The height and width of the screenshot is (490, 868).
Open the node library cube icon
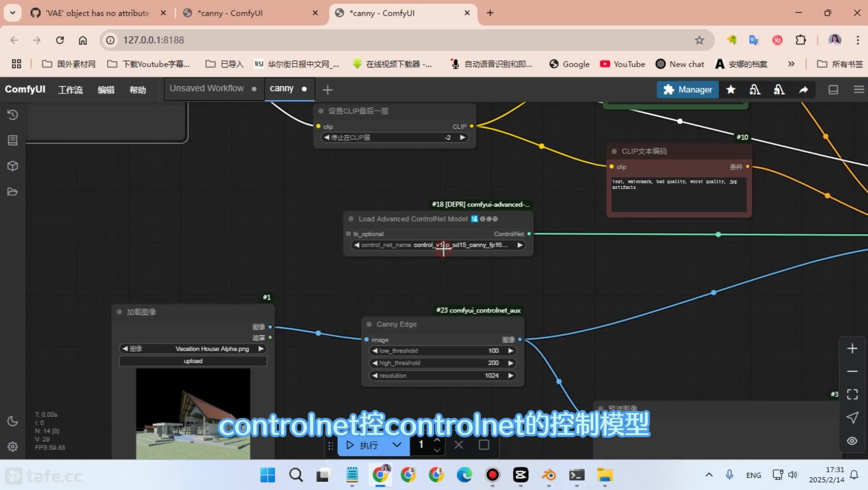point(13,166)
